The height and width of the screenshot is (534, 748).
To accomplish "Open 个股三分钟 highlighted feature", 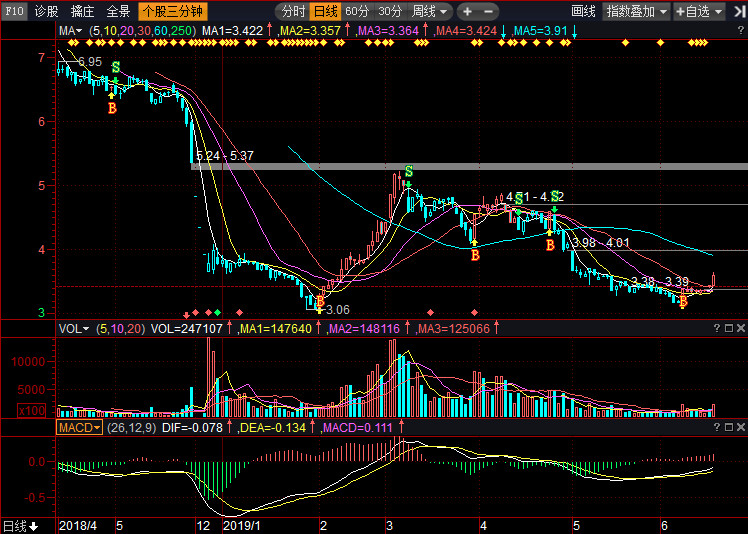I will point(171,11).
